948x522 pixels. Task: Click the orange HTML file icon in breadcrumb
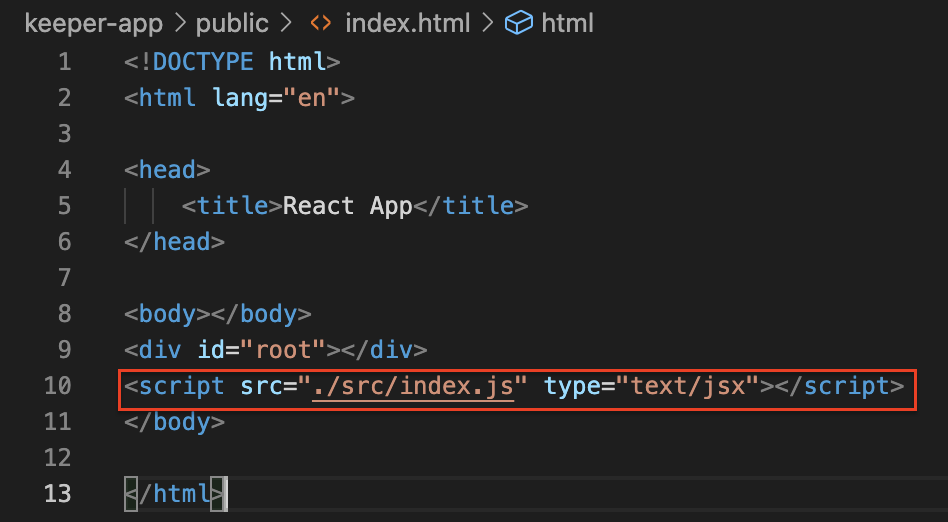pyautogui.click(x=320, y=24)
